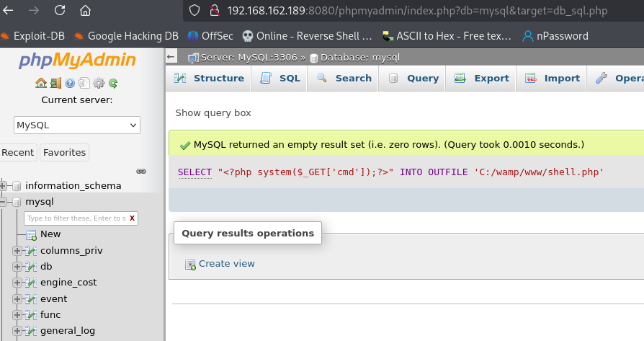Open the nPassword bookmark

[x=555, y=36]
